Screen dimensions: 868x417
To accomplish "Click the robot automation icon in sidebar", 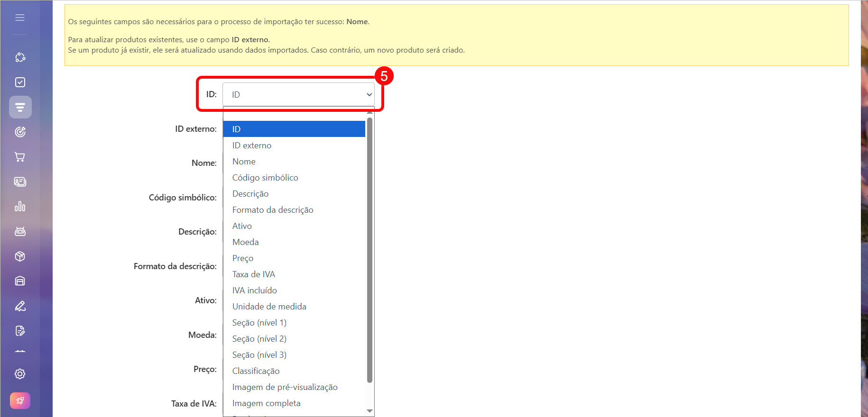I will tap(20, 231).
